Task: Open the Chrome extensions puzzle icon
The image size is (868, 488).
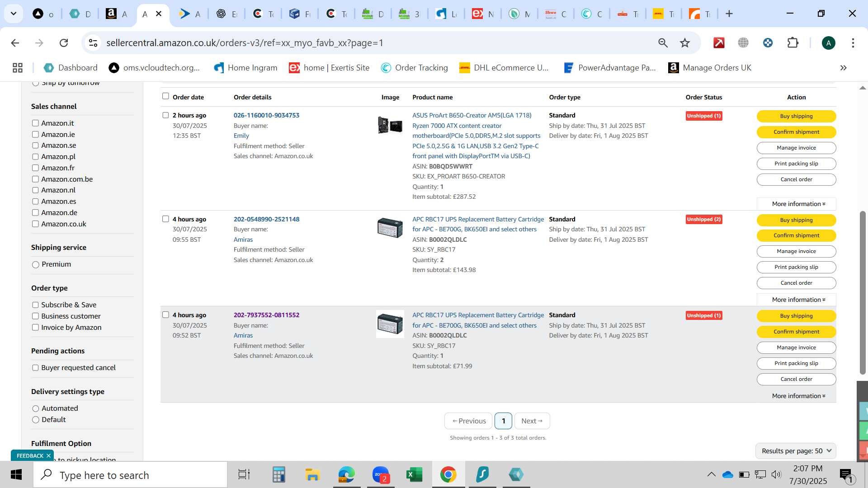Action: pyautogui.click(x=793, y=43)
